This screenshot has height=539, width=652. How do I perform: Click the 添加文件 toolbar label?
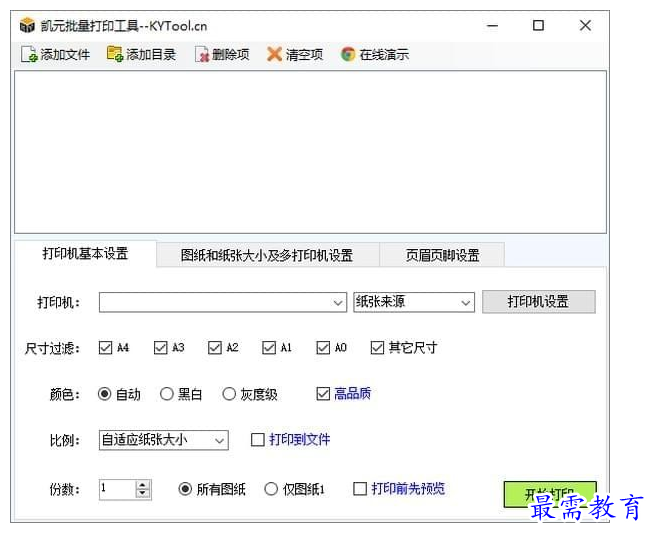coord(65,54)
